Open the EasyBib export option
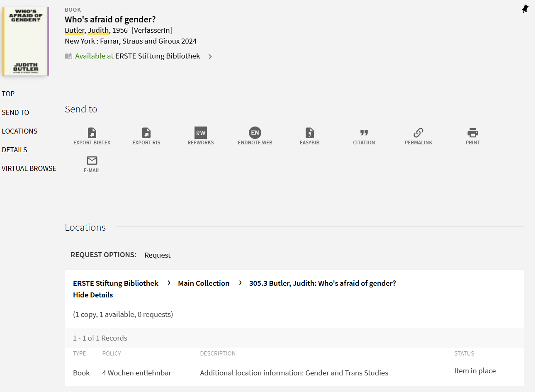 point(310,133)
